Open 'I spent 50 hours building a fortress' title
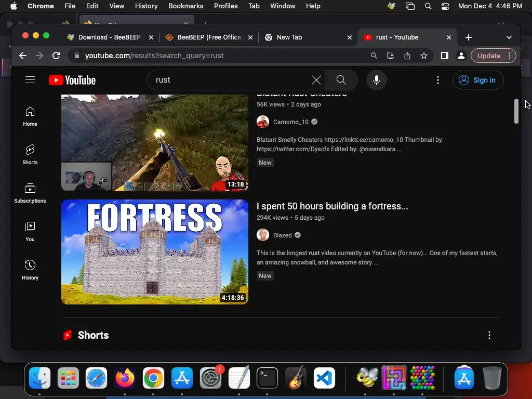This screenshot has width=532, height=399. [x=332, y=206]
